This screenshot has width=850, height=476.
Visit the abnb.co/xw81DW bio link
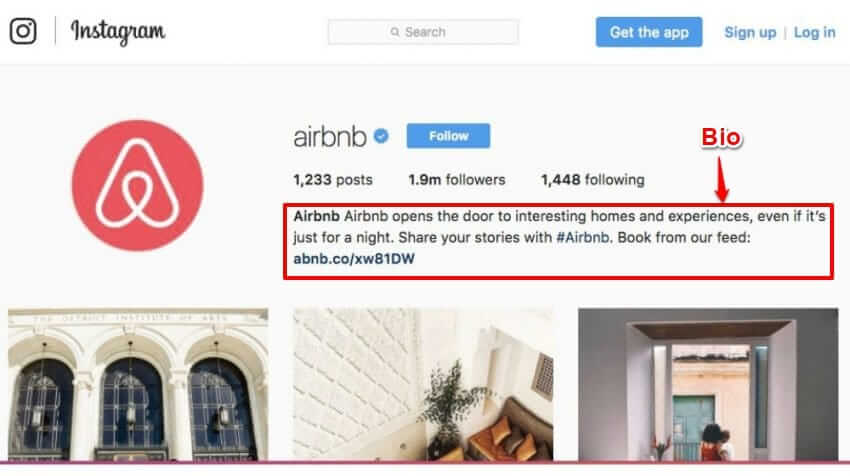[354, 259]
